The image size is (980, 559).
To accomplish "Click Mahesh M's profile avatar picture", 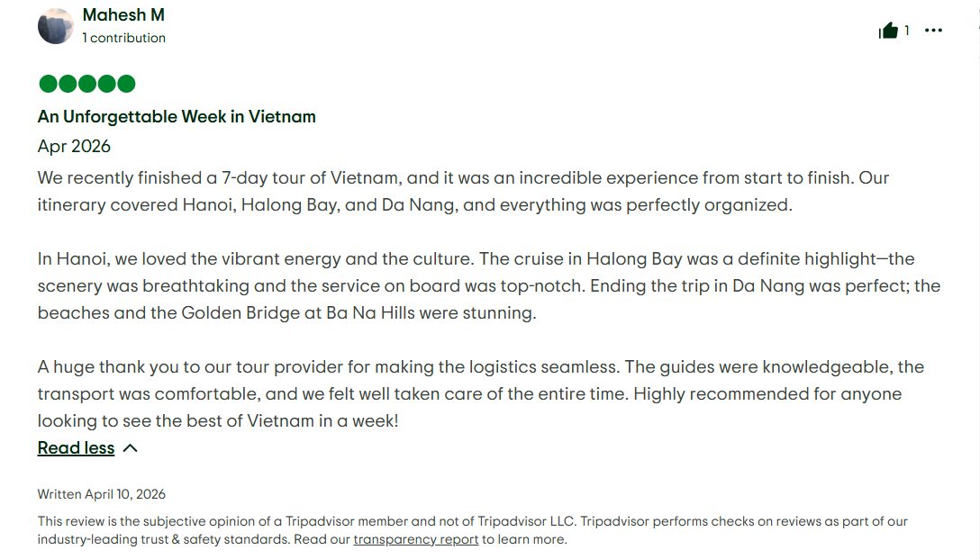I will [x=56, y=26].
